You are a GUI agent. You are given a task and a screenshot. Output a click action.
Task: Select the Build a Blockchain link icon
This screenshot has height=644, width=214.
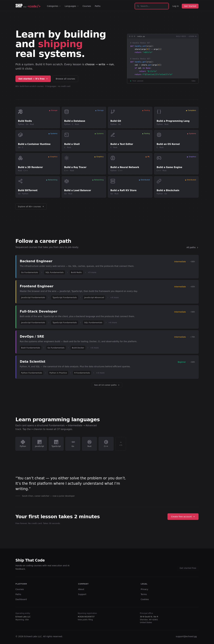(159, 181)
